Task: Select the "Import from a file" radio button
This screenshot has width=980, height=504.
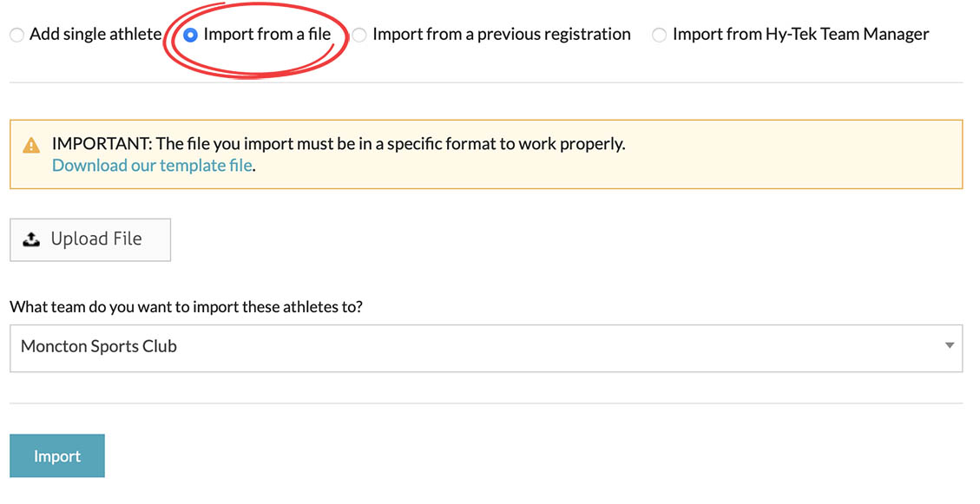Action: pyautogui.click(x=191, y=36)
